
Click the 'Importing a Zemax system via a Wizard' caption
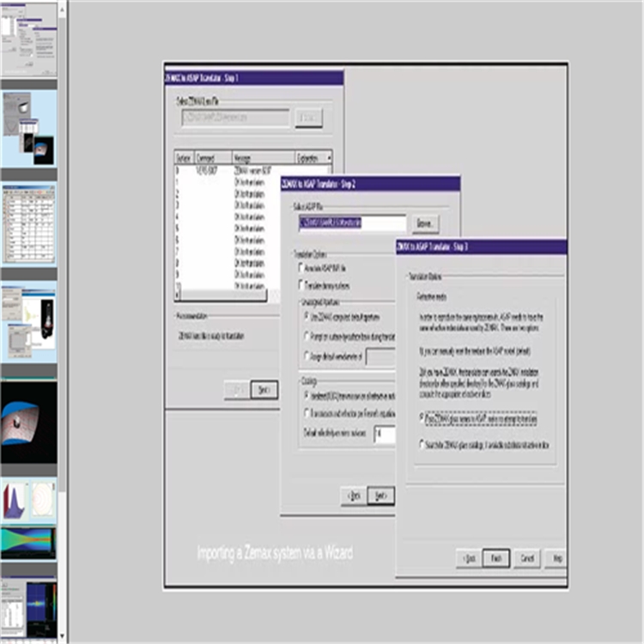[275, 553]
